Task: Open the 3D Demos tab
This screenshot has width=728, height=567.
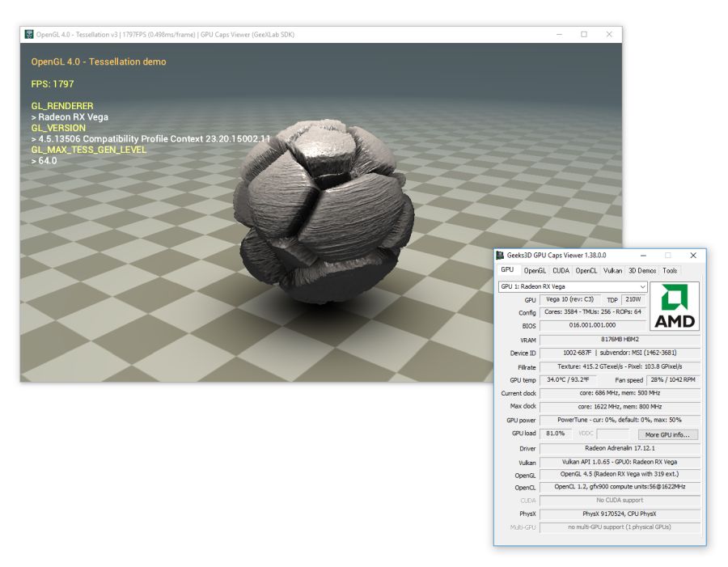Action: [x=642, y=271]
